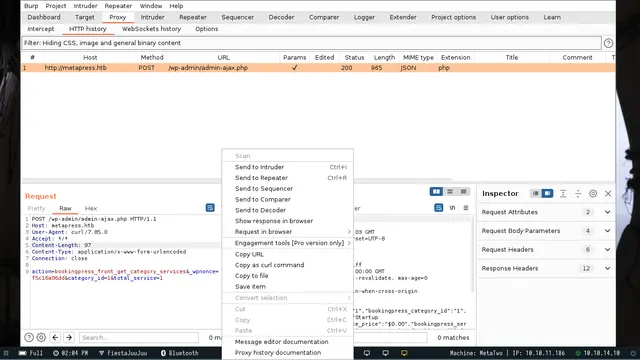Viewport: 640px width, 360px height.
Task: Select stacked horizontal request/response layout
Action: [450, 191]
